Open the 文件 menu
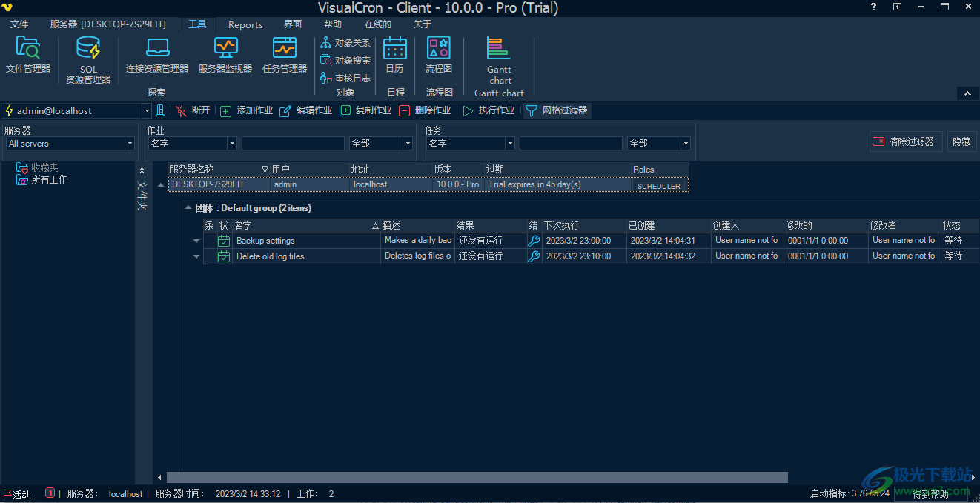 [x=19, y=24]
